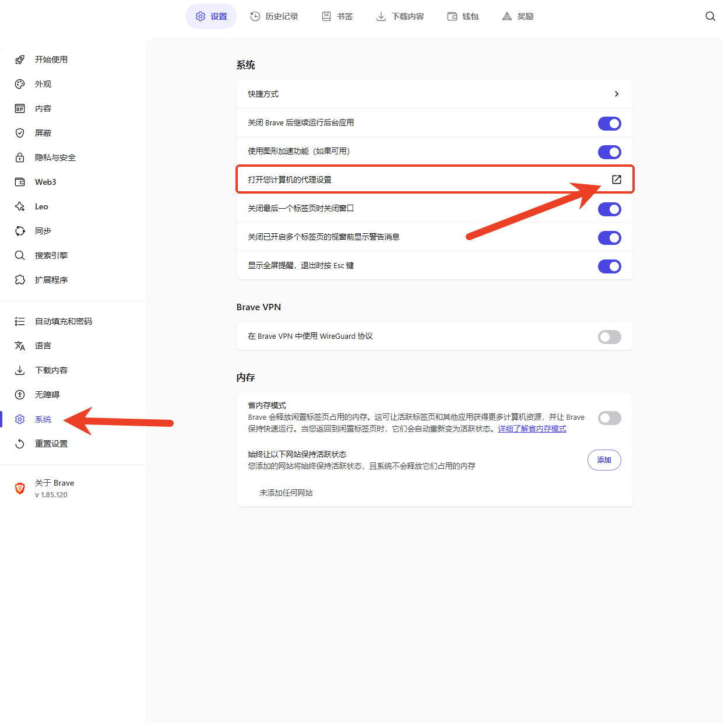Click the Leo star icon in sidebar
Image resolution: width=728 pixels, height=723 pixels.
20,206
